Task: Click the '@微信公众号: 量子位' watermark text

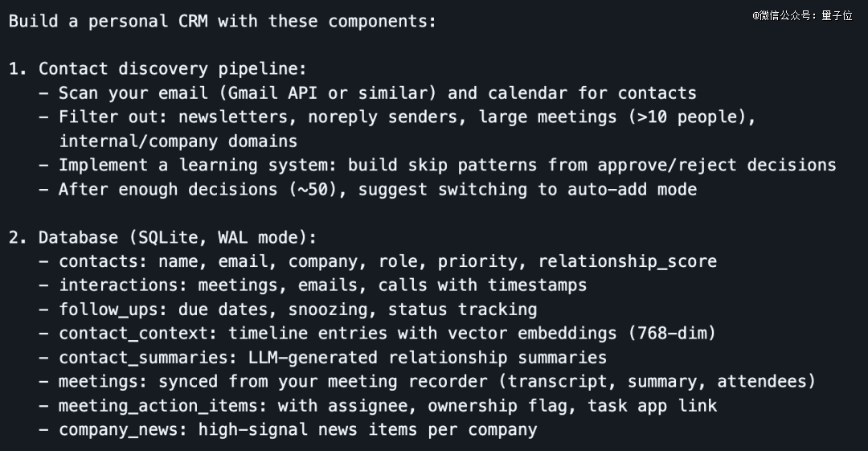Action: click(801, 15)
